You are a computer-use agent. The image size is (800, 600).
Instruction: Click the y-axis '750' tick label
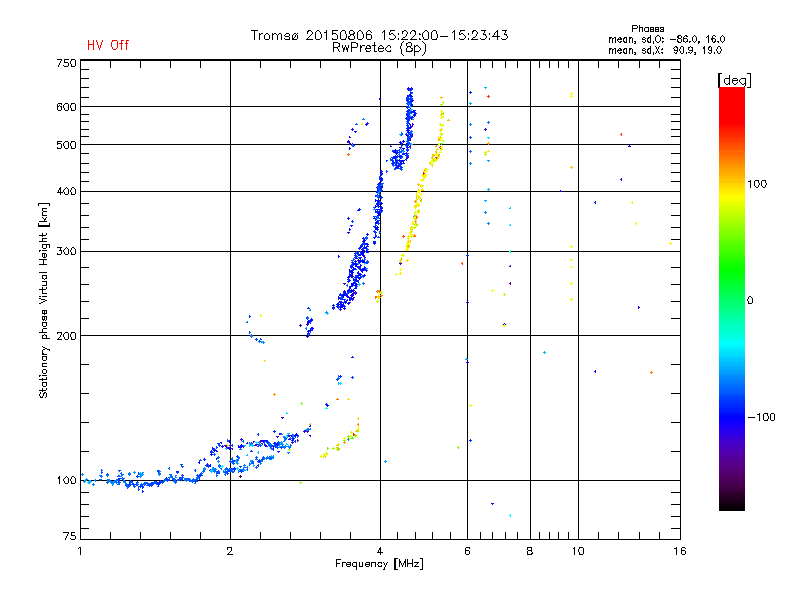click(66, 63)
